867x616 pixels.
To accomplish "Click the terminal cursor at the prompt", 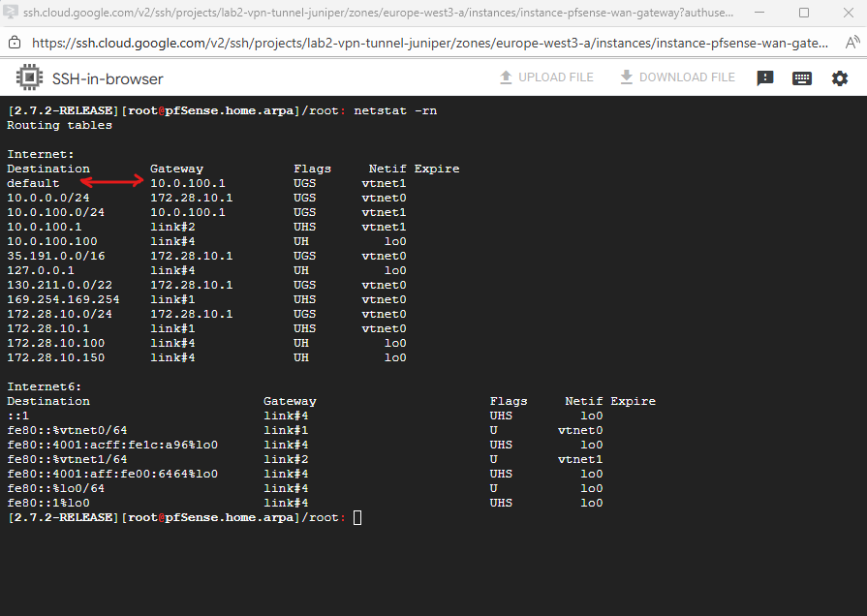I will (357, 518).
